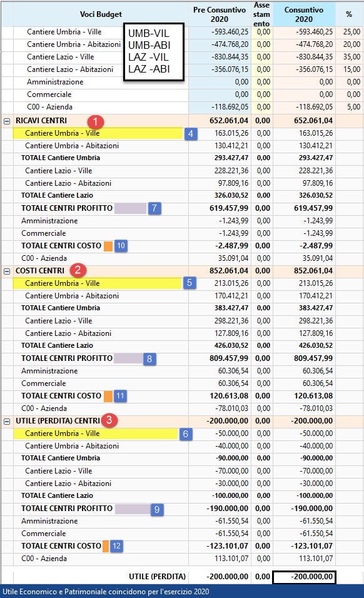The image size is (364, 598).
Task: Click blue badge number 7
Action: click(154, 208)
